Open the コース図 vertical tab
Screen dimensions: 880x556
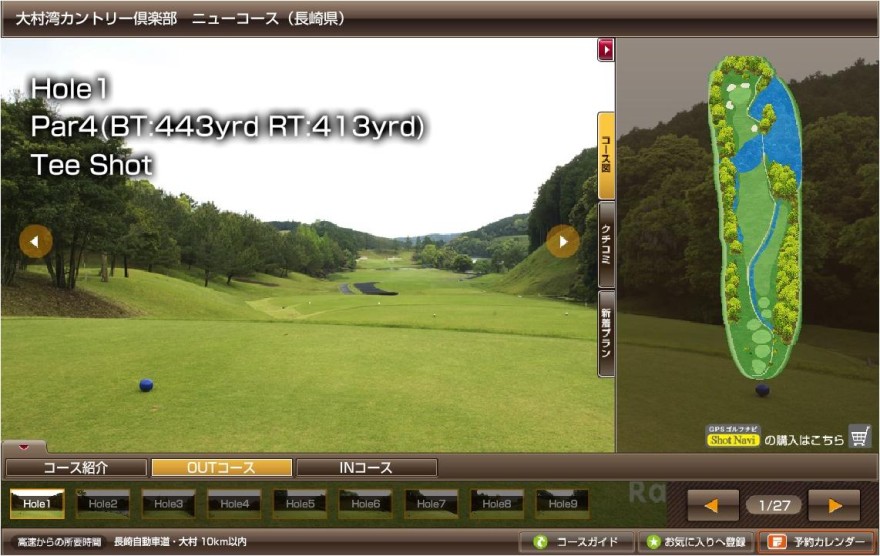(x=606, y=155)
